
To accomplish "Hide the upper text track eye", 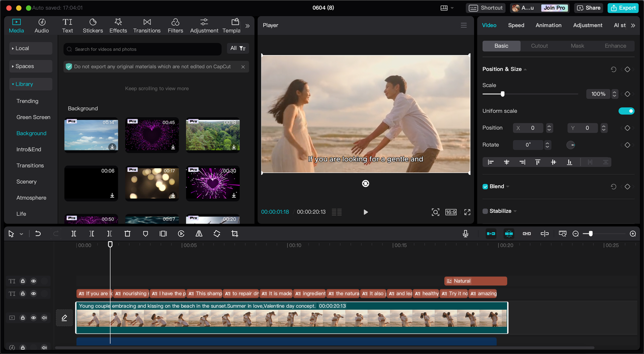I will [x=34, y=281].
